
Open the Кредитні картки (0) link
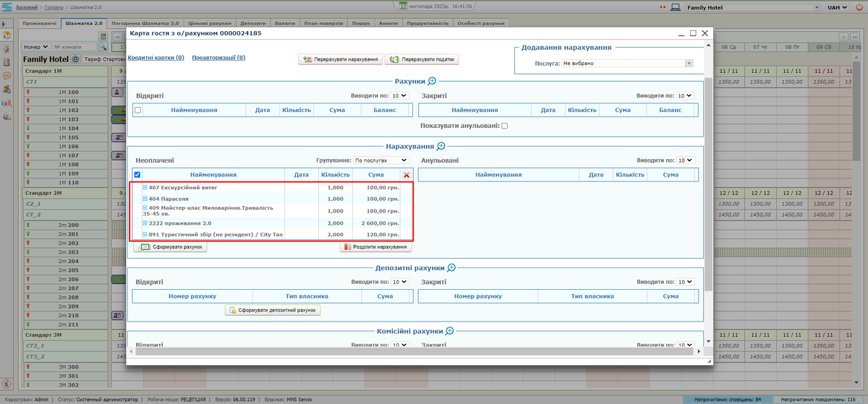(x=156, y=58)
